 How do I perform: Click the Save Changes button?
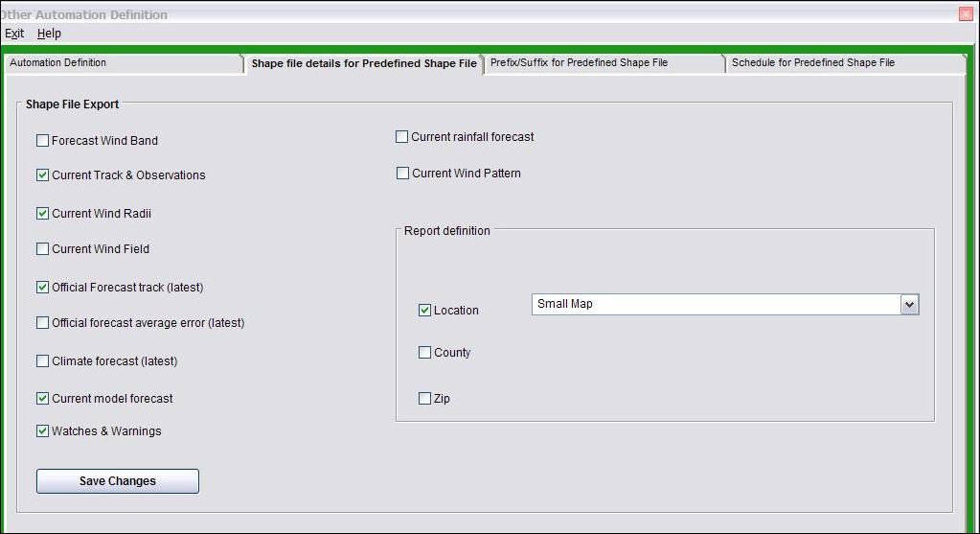pos(118,481)
